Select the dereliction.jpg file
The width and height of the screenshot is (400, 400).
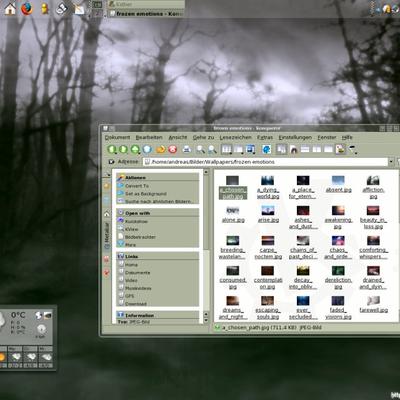pyautogui.click(x=338, y=278)
